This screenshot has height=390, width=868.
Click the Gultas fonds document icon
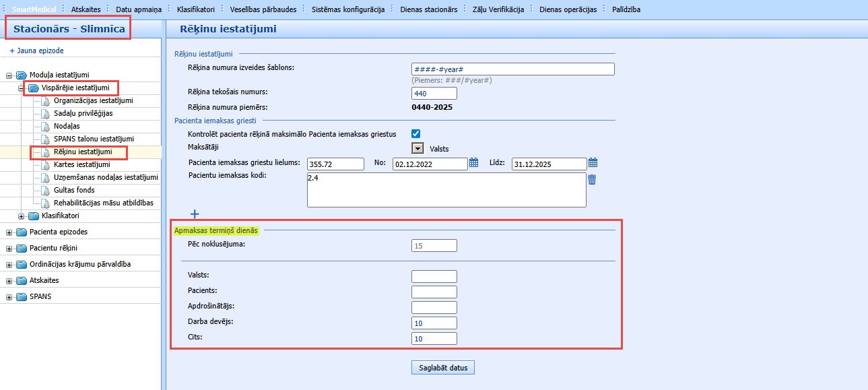[x=46, y=191]
